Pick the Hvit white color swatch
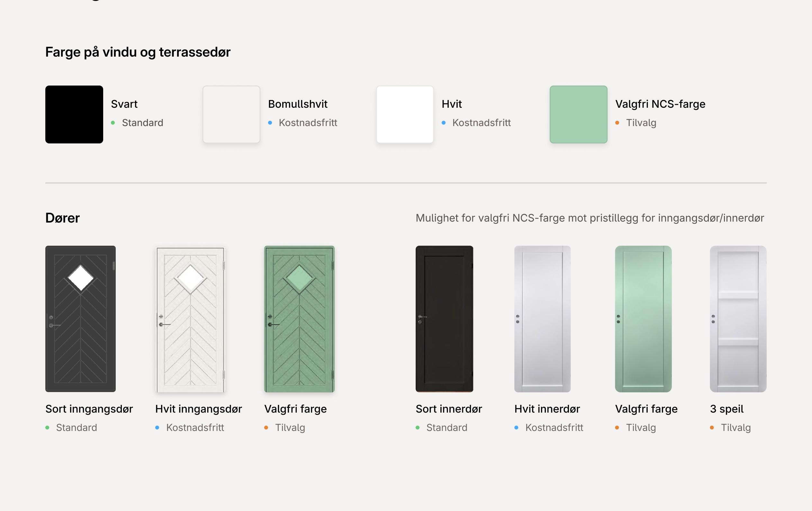This screenshot has height=511, width=812. [x=405, y=114]
